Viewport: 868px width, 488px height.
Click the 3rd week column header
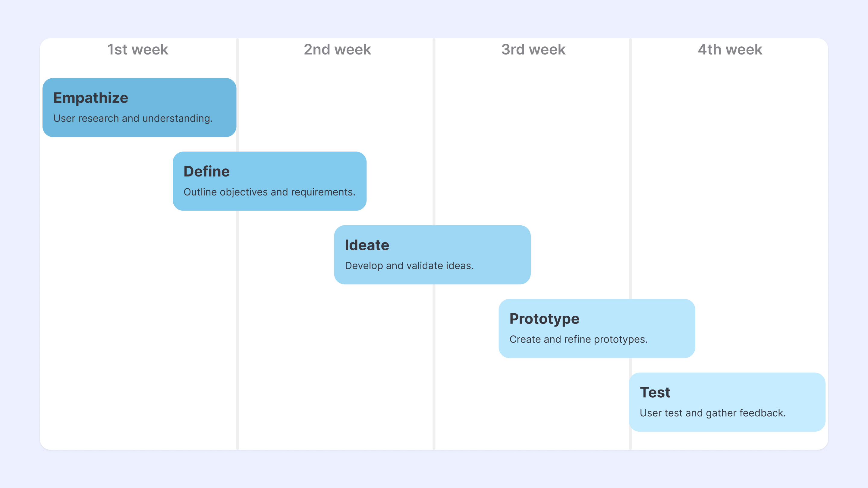point(533,49)
